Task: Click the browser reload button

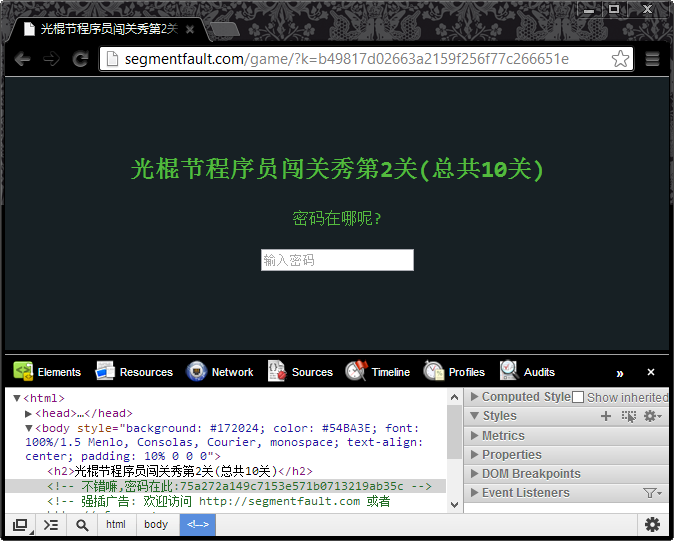Action: coord(80,59)
